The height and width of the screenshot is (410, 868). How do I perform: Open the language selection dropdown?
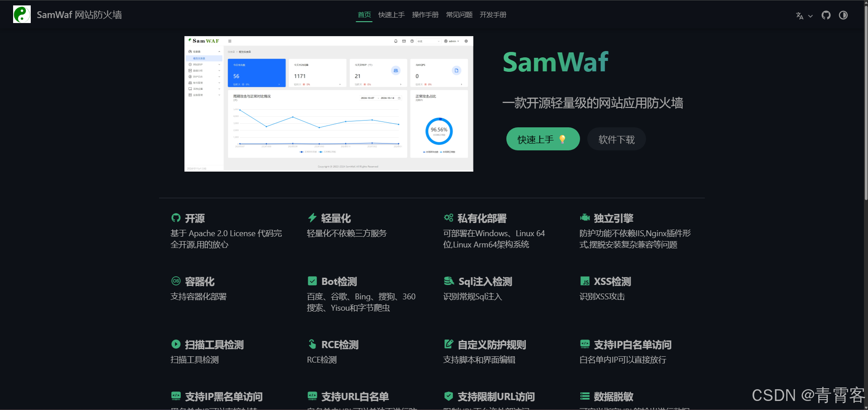click(804, 15)
